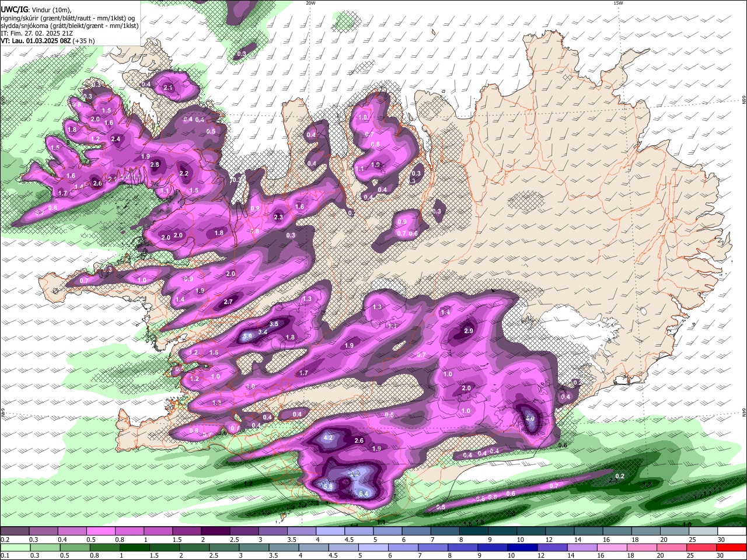Viewport: 747px width, 560px height.
Task: Click the 'rigning/skúrir' legend description line
Action: point(67,18)
